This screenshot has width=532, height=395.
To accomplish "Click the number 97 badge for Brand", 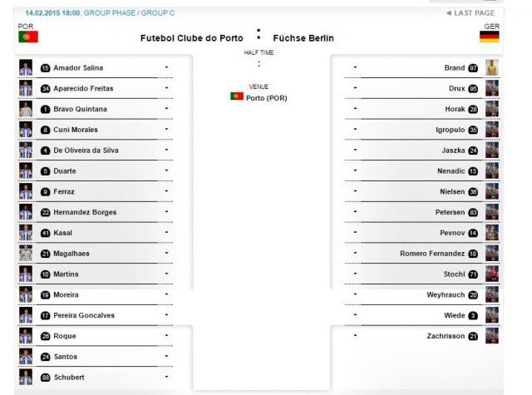I will click(473, 68).
